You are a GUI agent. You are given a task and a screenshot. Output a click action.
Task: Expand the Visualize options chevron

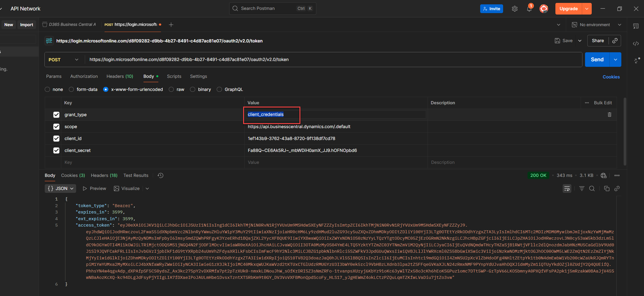coord(147,189)
